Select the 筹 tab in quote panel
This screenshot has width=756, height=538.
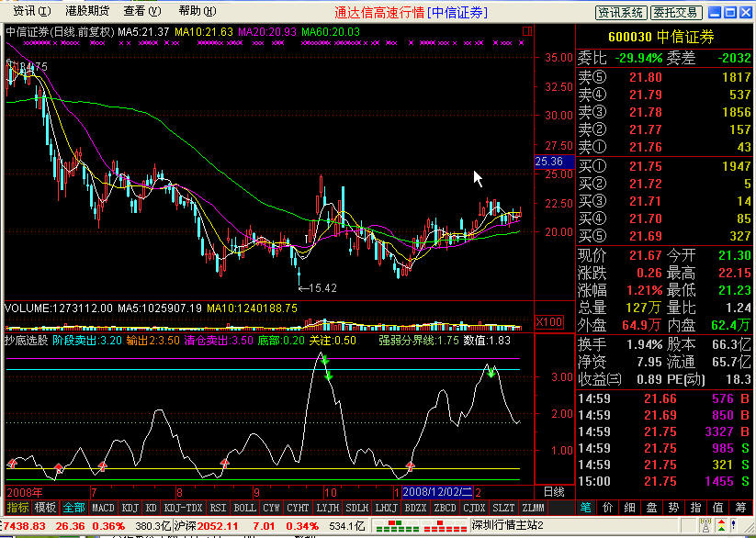(740, 508)
